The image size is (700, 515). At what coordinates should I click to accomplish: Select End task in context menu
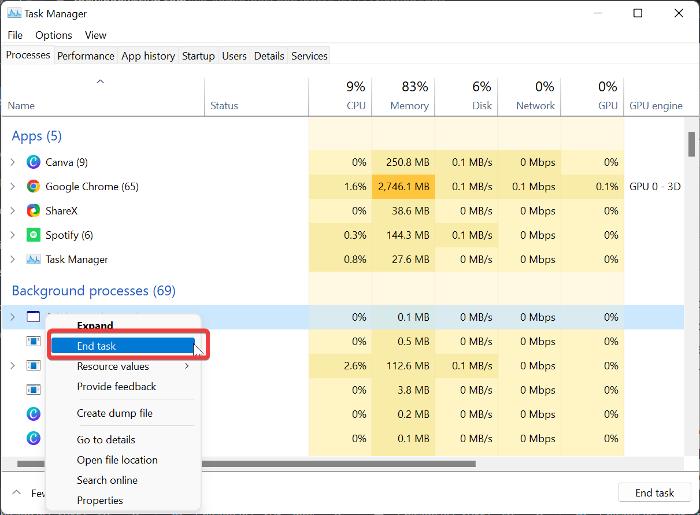pyautogui.click(x=97, y=346)
